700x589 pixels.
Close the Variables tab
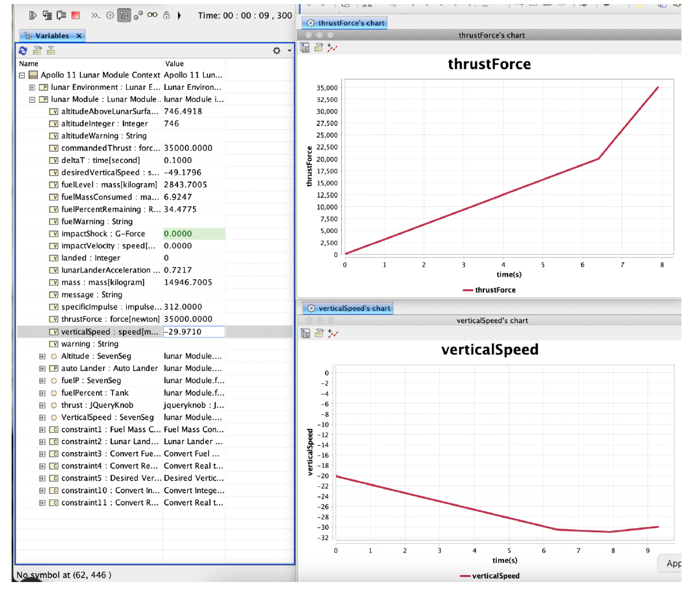(79, 36)
